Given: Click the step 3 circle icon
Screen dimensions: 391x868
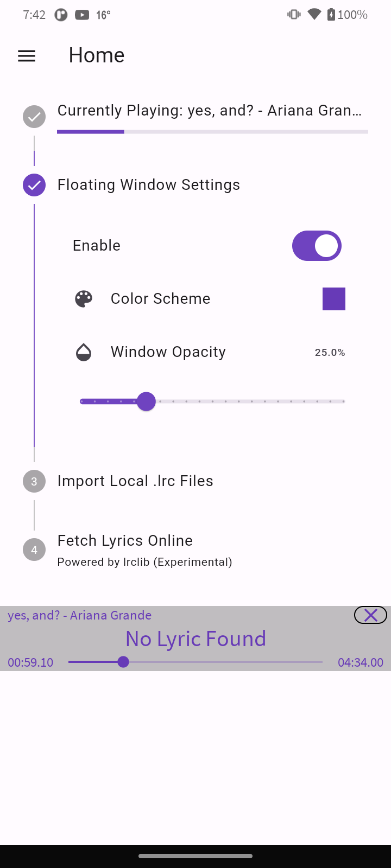Looking at the screenshot, I should point(34,481).
